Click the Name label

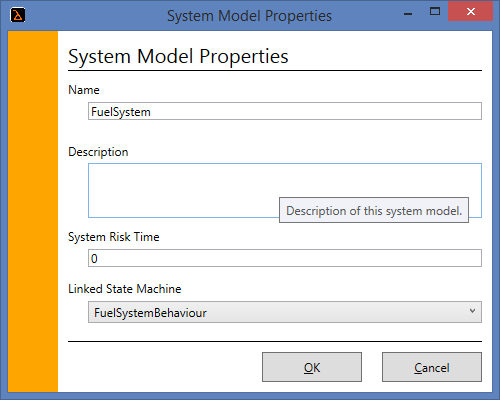point(84,90)
